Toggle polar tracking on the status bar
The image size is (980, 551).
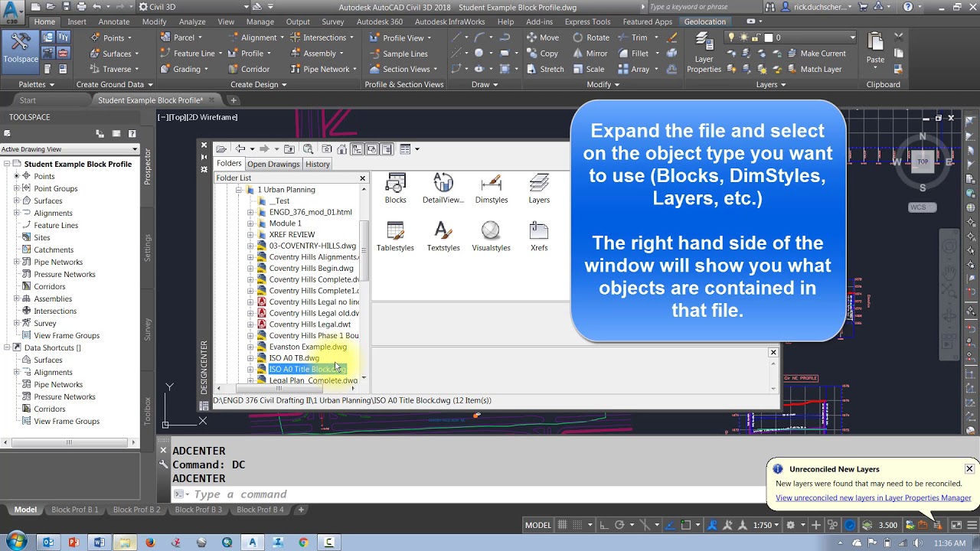point(621,525)
